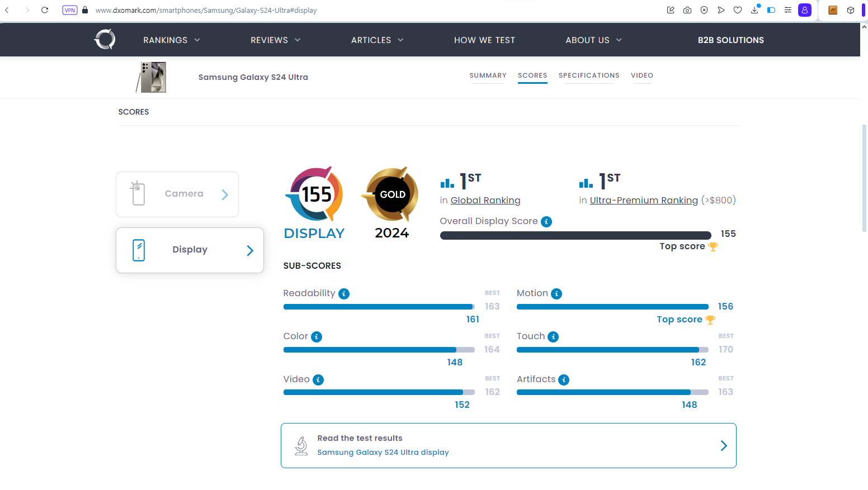
Task: Click Samsung Galaxy S24 Ultra phone thumbnail
Action: point(152,77)
